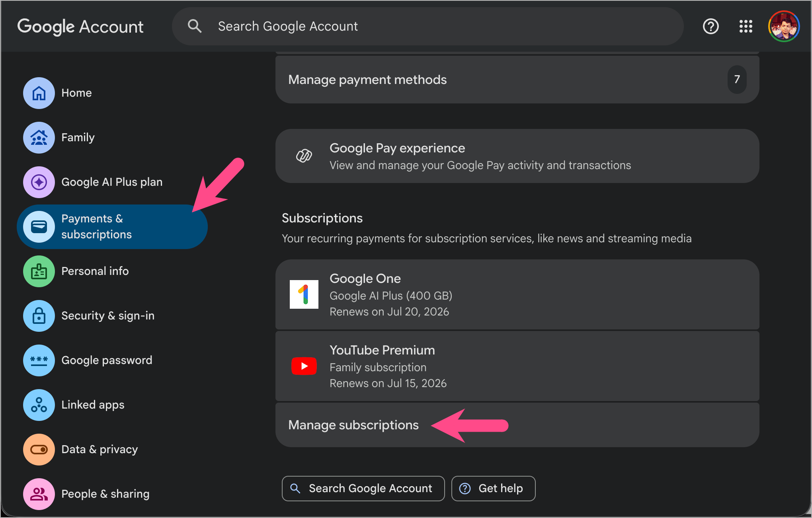Click the Security & sign-in lock icon
The width and height of the screenshot is (812, 518).
(x=39, y=316)
